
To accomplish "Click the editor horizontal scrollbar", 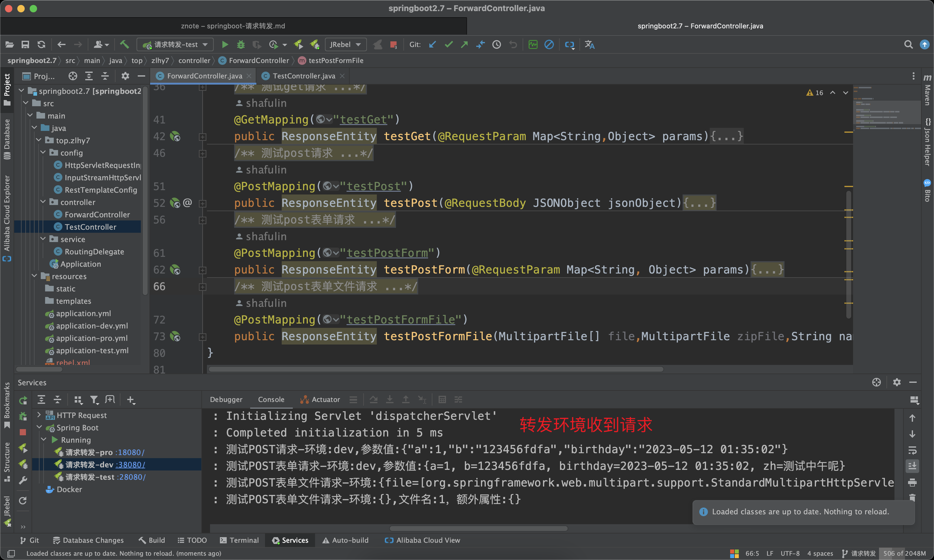I will tap(436, 369).
